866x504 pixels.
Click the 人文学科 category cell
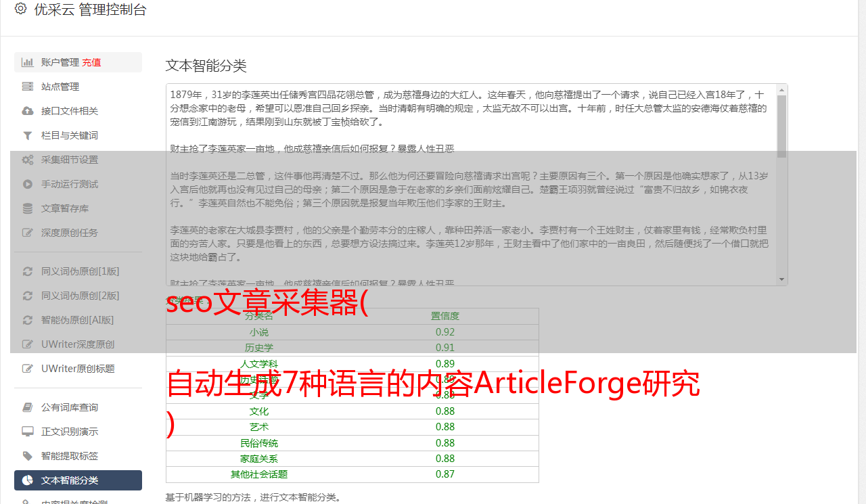tap(259, 364)
